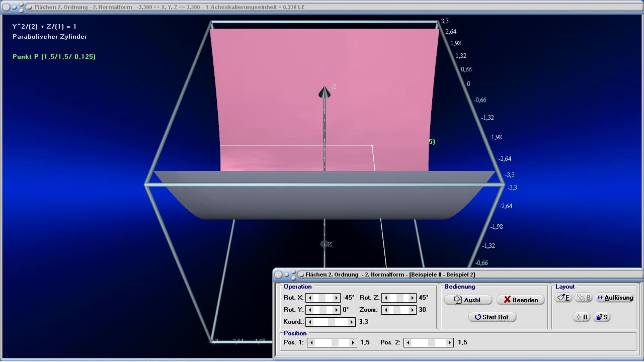Click the Rot. X slider thumb
644x362 pixels.
[322, 298]
